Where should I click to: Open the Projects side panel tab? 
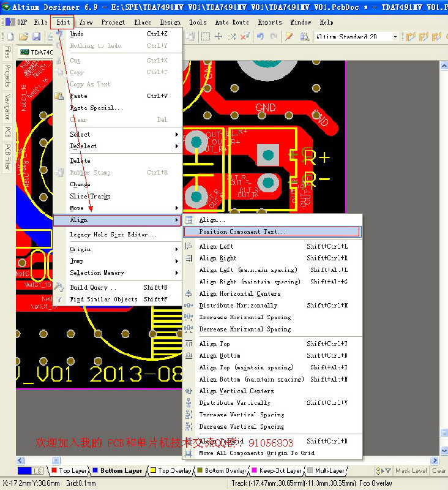click(x=7, y=76)
